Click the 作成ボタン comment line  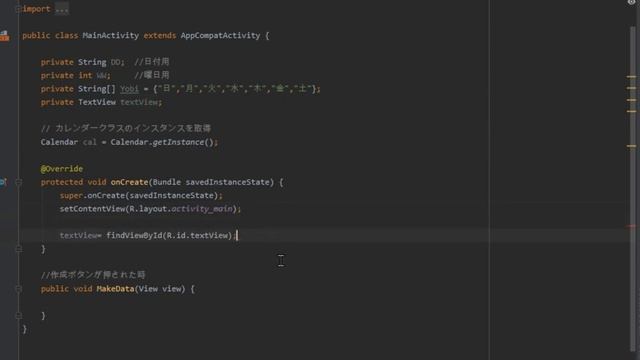click(x=93, y=275)
